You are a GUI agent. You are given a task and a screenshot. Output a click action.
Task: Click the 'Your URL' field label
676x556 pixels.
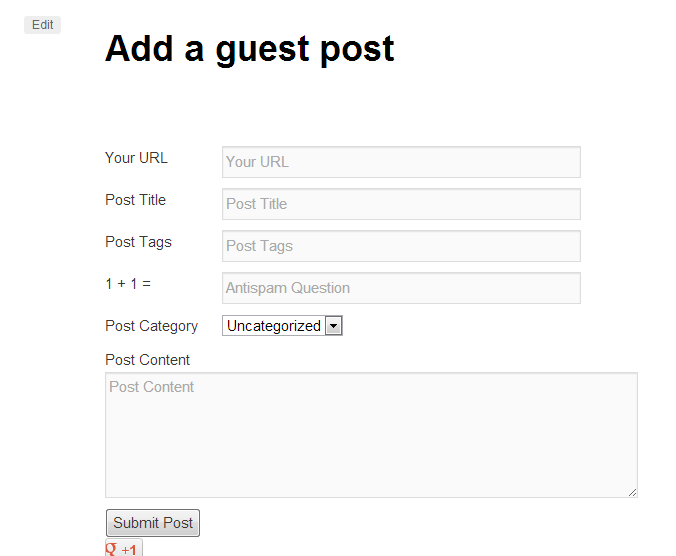coord(136,158)
